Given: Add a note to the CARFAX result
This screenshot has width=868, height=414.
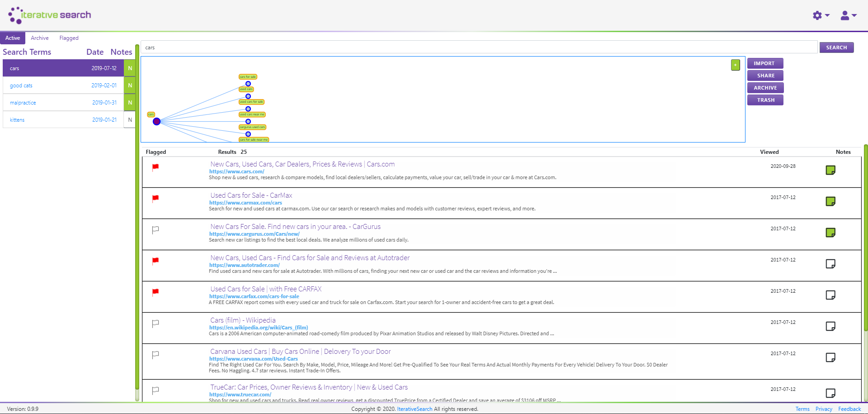Looking at the screenshot, I should point(830,295).
